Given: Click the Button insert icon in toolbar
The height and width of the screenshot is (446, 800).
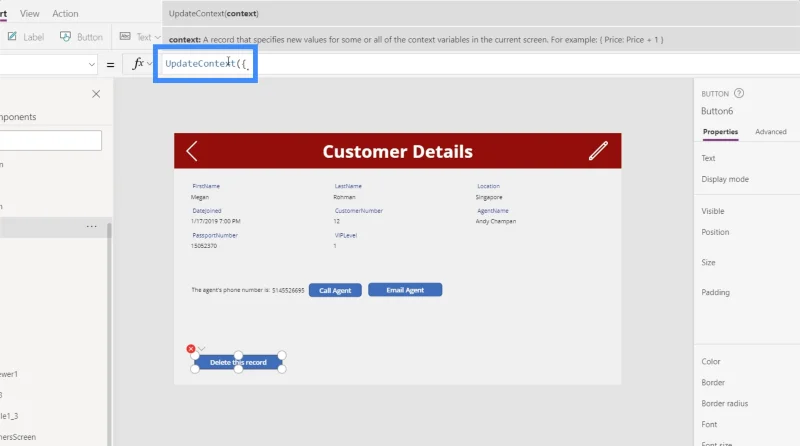Looking at the screenshot, I should (65, 36).
